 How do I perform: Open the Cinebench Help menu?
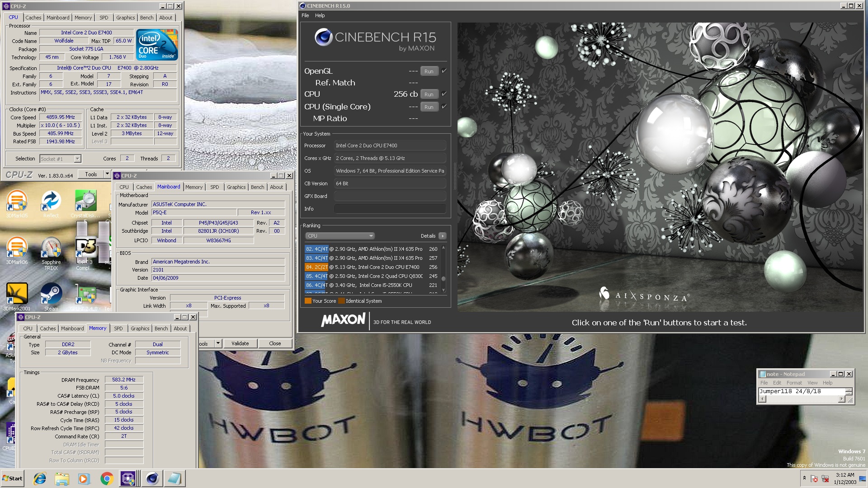320,15
